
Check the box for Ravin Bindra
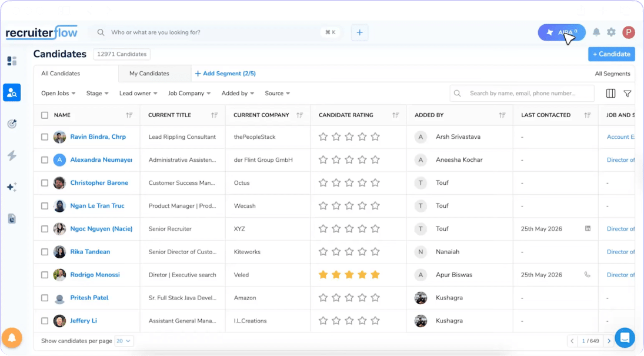point(45,137)
